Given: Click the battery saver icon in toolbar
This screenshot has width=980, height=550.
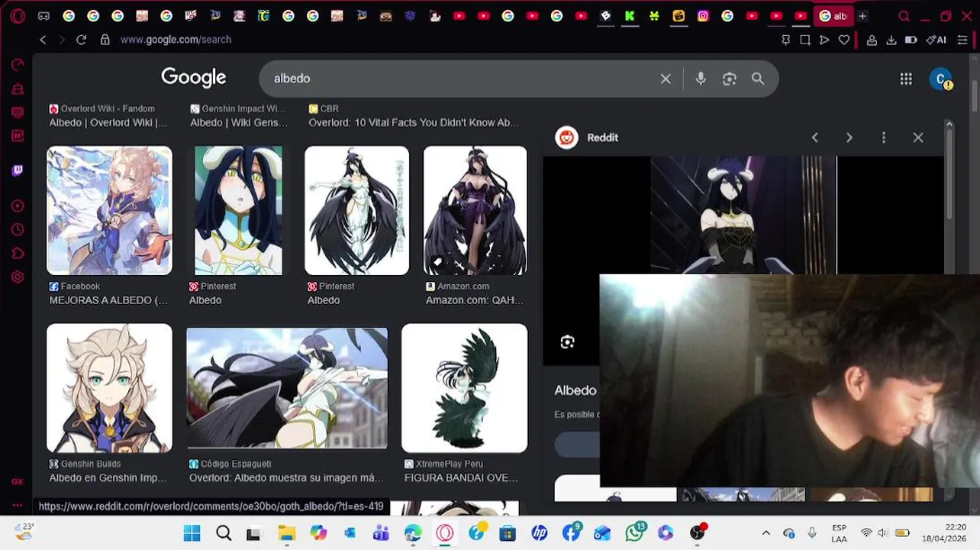Looking at the screenshot, I should tap(911, 40).
